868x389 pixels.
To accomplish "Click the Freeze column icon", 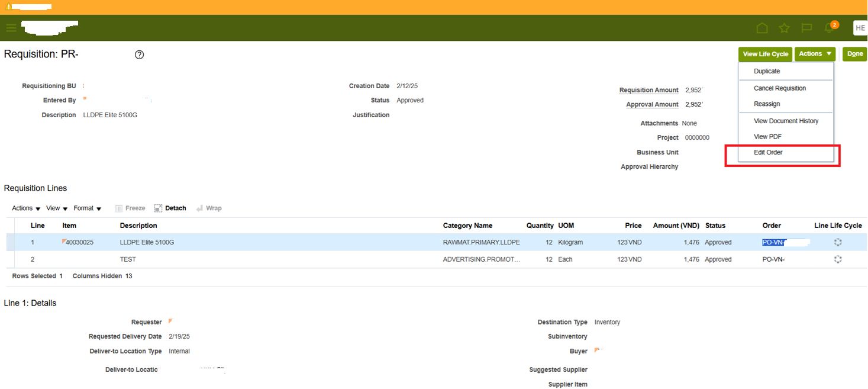I will click(x=130, y=208).
